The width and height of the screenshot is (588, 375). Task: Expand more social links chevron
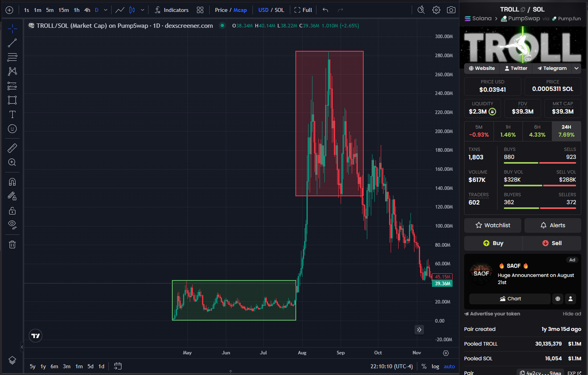point(576,68)
